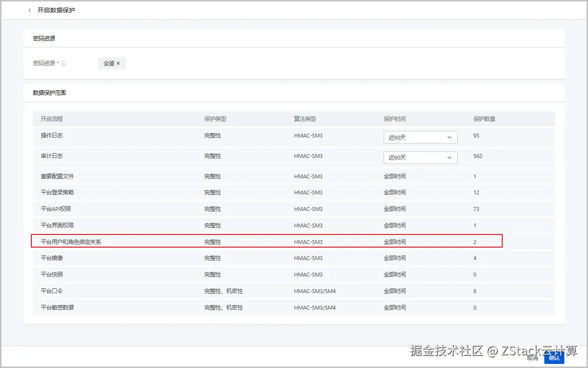
Task: Open the 近90天 selector for 审计日志
Action: (x=420, y=158)
